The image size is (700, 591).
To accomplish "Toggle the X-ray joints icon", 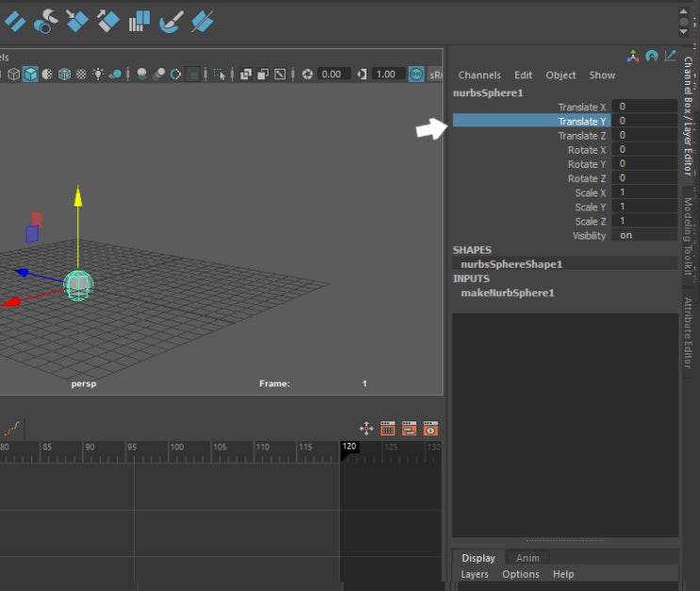I will click(280, 74).
